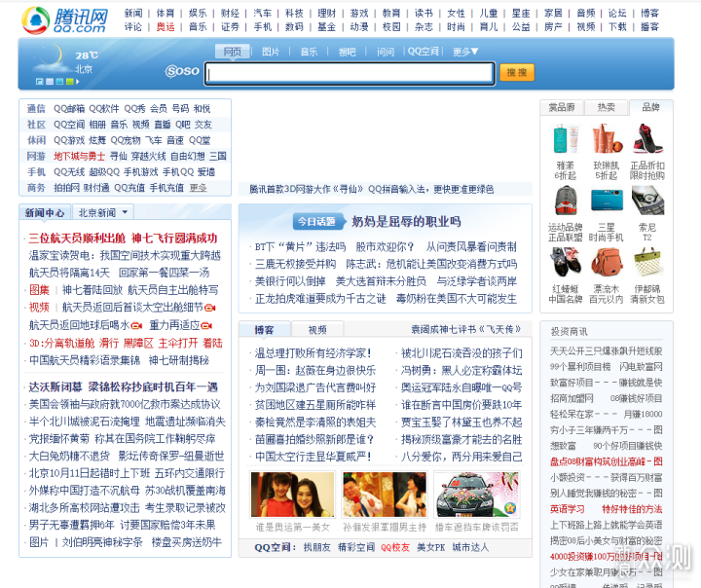The height and width of the screenshot is (588, 701).
Task: Select the 问问 search tab
Action: 386,52
